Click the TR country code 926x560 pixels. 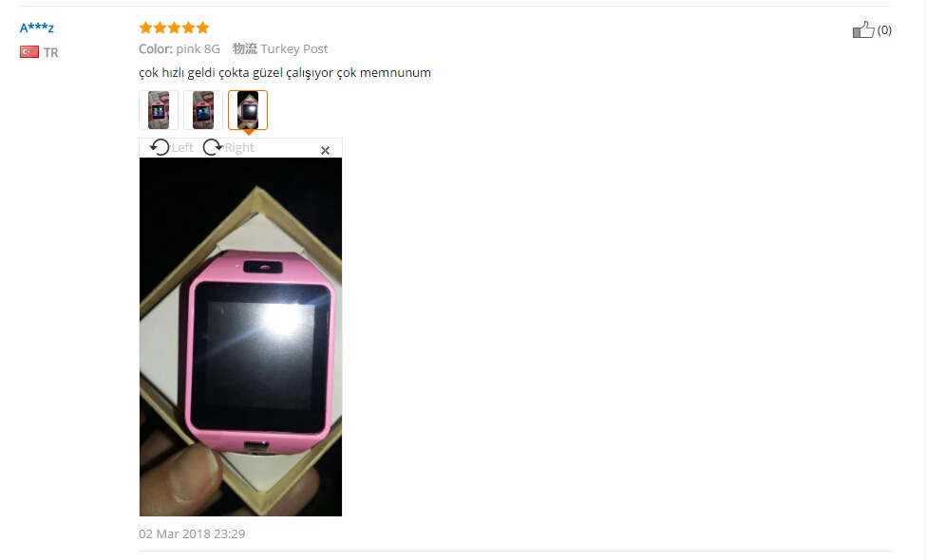coord(50,52)
